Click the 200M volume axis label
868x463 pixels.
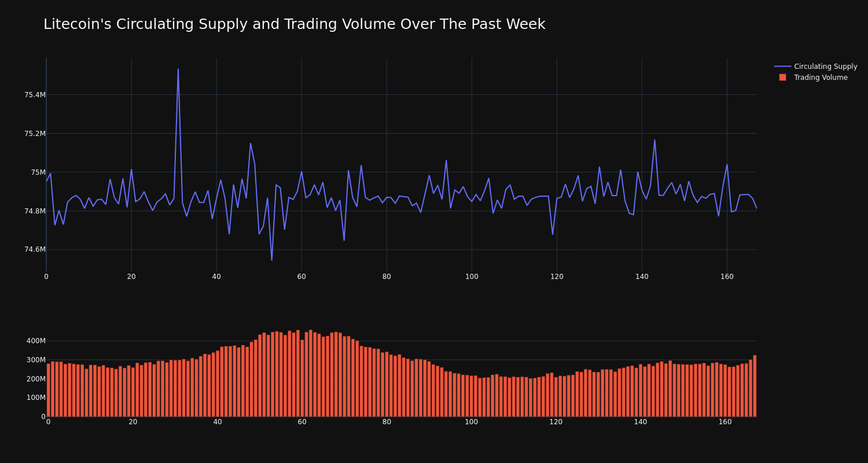36,379
